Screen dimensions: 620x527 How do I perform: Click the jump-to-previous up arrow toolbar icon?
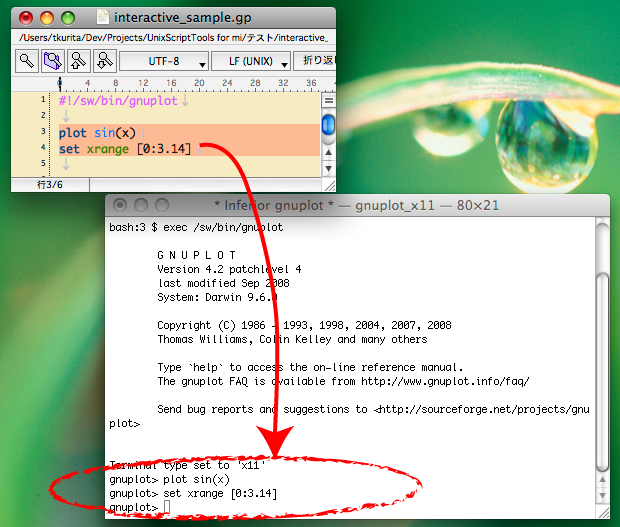[77, 61]
